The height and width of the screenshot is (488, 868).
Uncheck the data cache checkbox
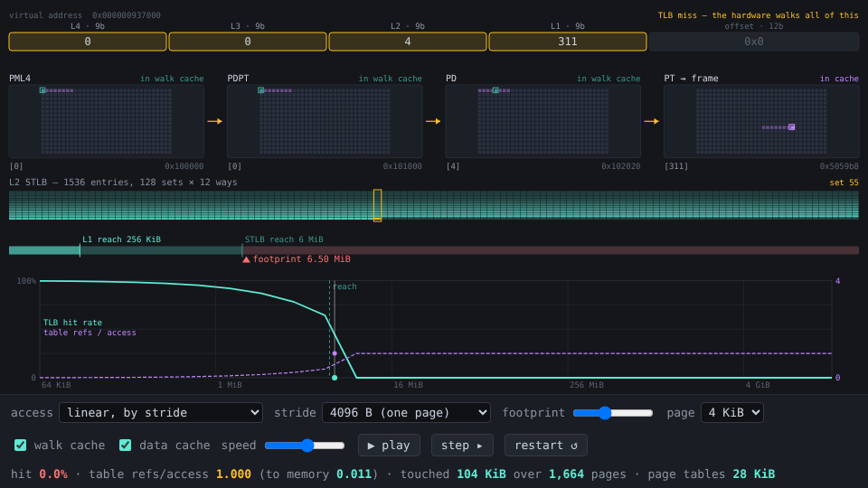[125, 445]
